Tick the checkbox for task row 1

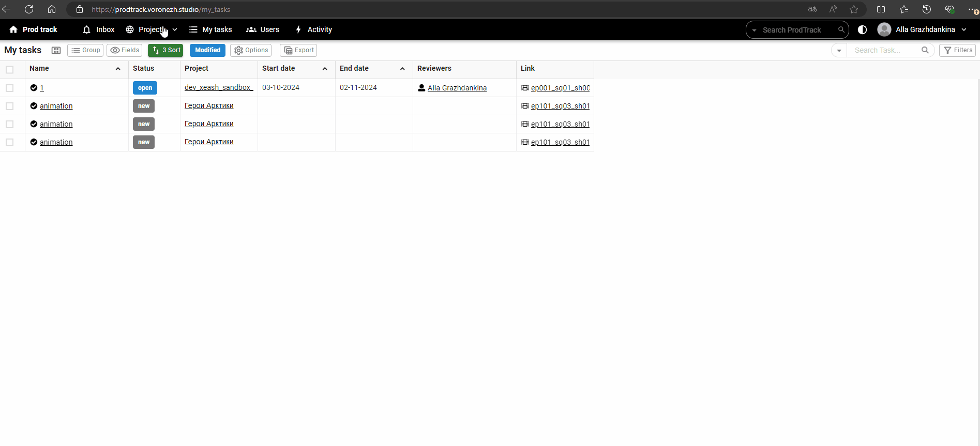point(10,88)
